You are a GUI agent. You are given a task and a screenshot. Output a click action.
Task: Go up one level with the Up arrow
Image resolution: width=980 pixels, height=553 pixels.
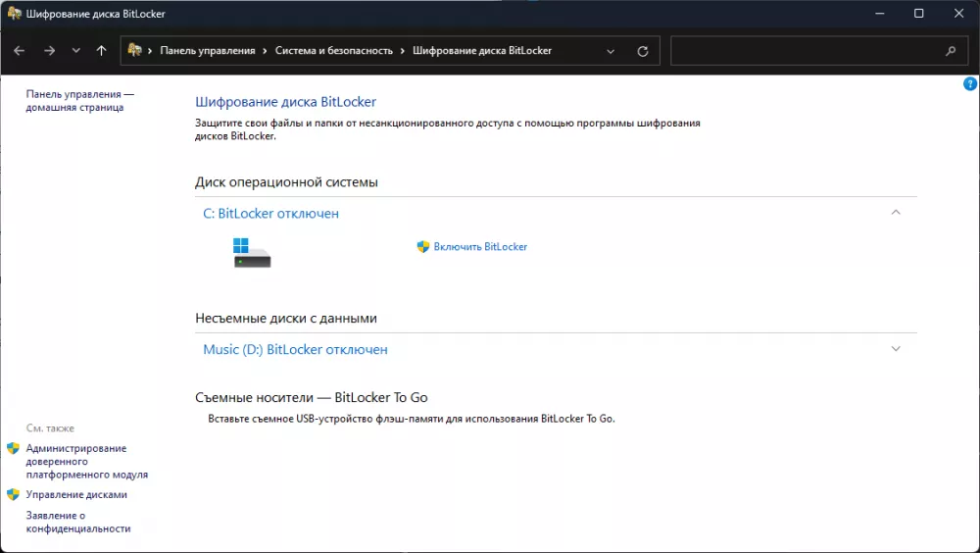(102, 51)
